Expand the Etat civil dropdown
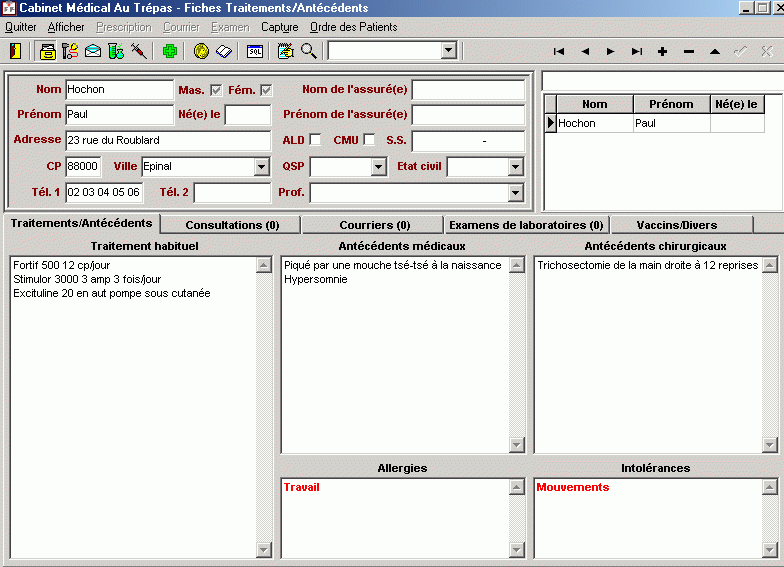 click(x=516, y=167)
